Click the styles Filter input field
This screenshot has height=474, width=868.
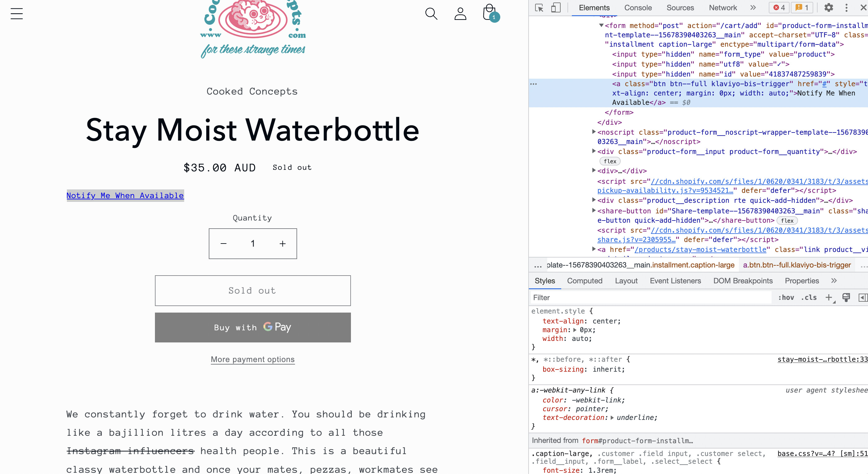[650, 297]
